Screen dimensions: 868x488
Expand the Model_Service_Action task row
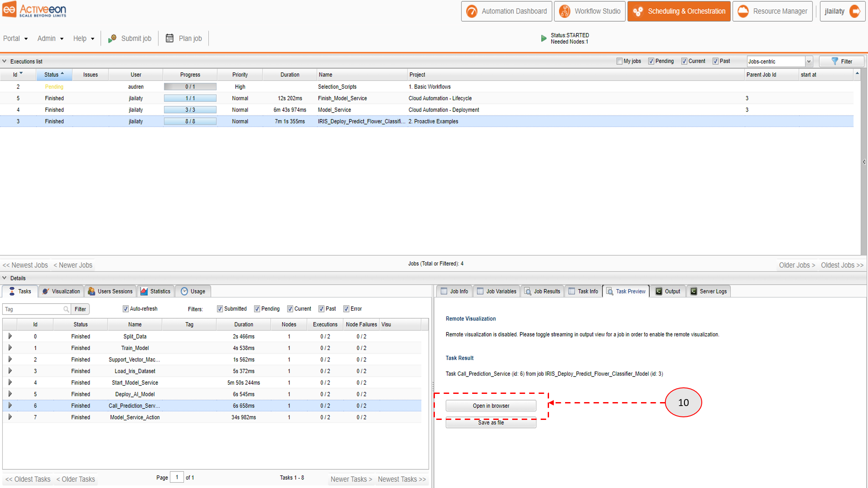10,417
